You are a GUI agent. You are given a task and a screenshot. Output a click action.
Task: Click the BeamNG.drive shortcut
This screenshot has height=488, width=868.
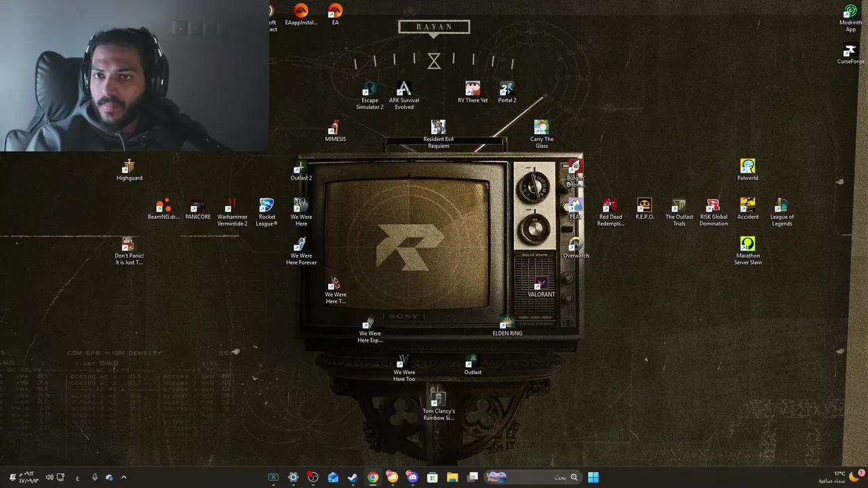(163, 209)
